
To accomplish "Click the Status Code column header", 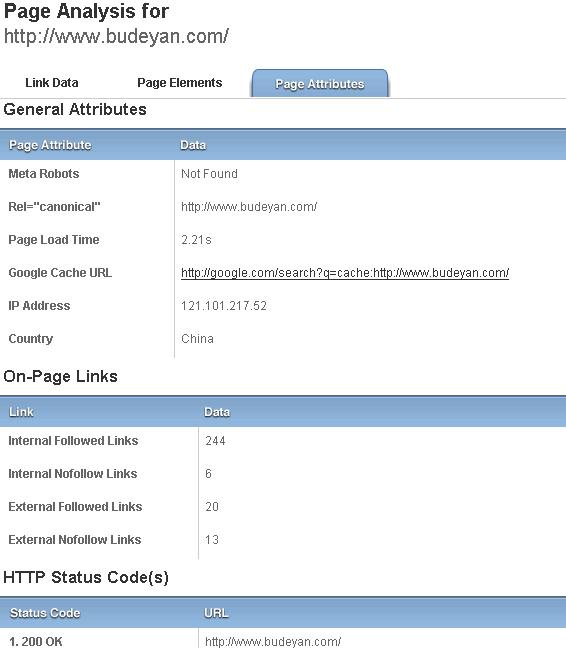I will pos(45,613).
